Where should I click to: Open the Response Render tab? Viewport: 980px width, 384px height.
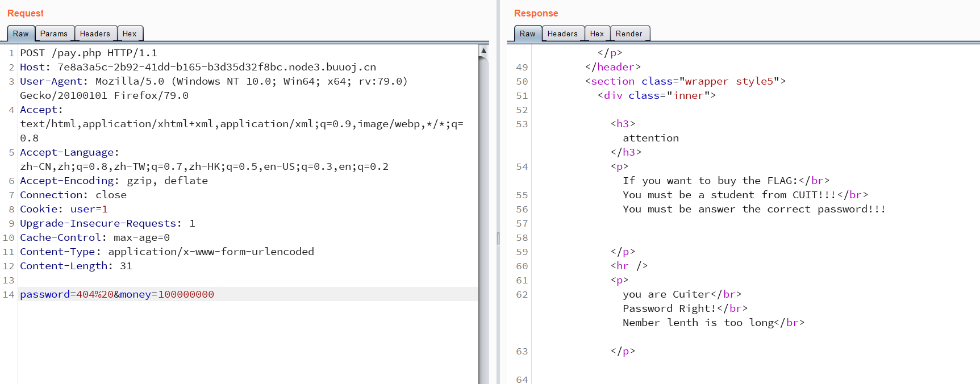629,34
